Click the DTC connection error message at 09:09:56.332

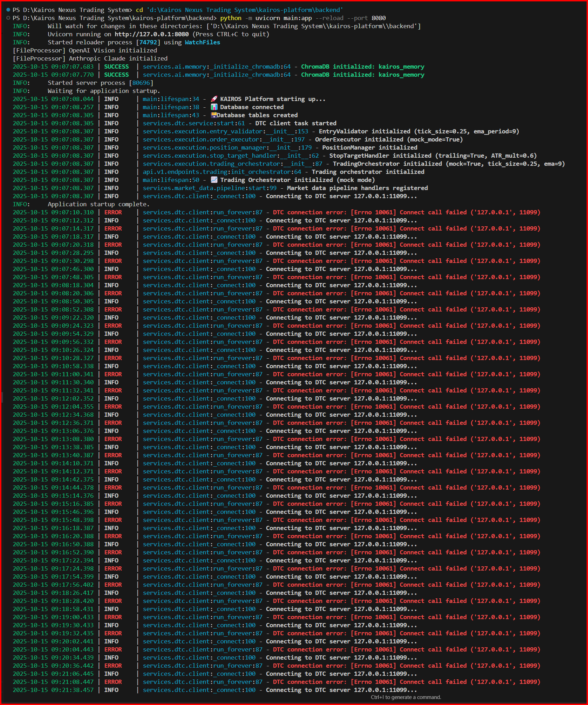coord(406,342)
